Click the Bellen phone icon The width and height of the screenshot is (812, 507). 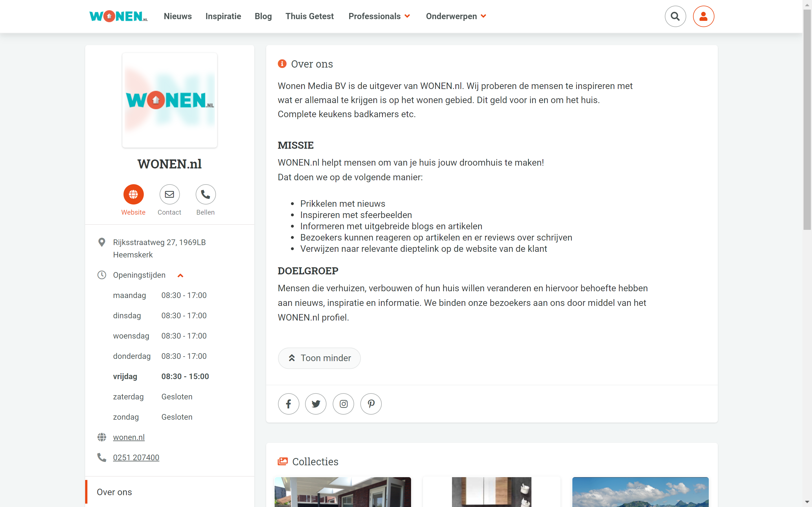(x=205, y=194)
